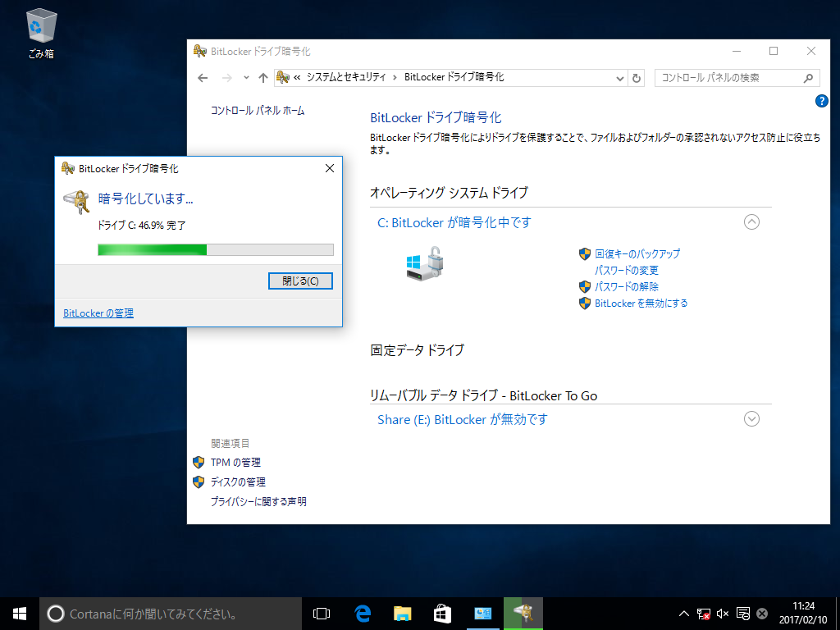Refresh the BitLocker Control Panel page

tap(637, 78)
